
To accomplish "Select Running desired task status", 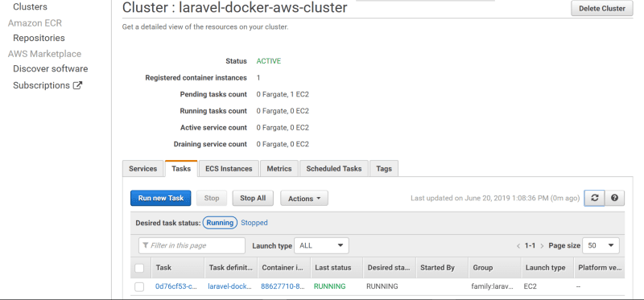I will click(220, 223).
